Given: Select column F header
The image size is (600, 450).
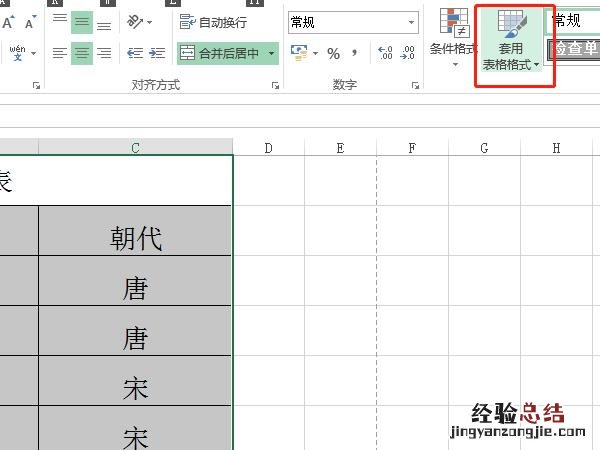Looking at the screenshot, I should (412, 148).
